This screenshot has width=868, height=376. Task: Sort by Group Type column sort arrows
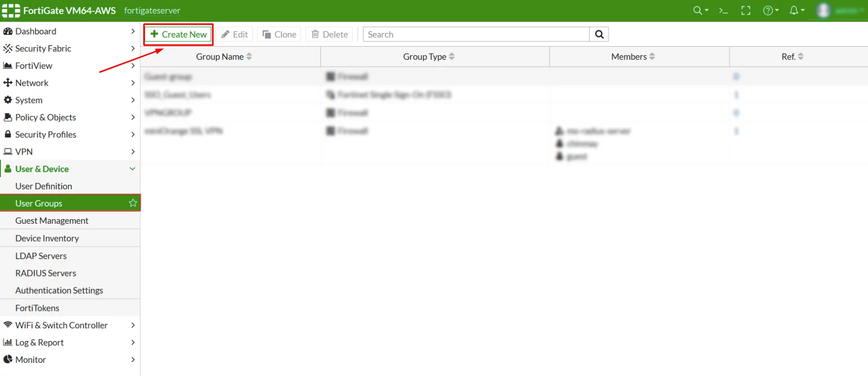(452, 57)
